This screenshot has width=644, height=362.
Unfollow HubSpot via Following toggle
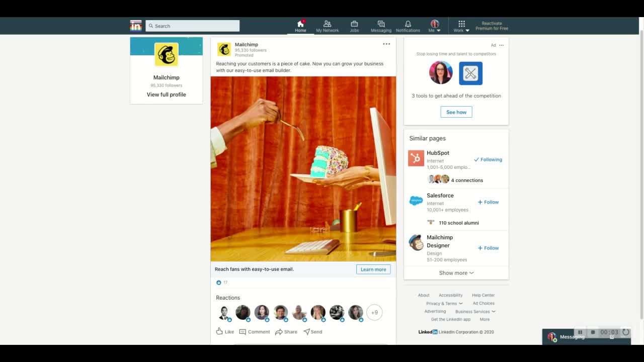pos(488,159)
